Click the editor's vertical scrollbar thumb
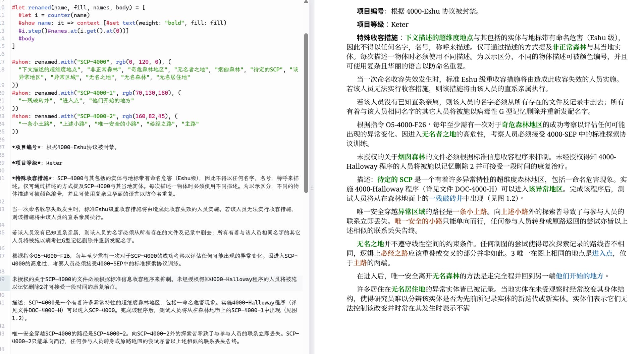The image size is (644, 354). (306, 113)
